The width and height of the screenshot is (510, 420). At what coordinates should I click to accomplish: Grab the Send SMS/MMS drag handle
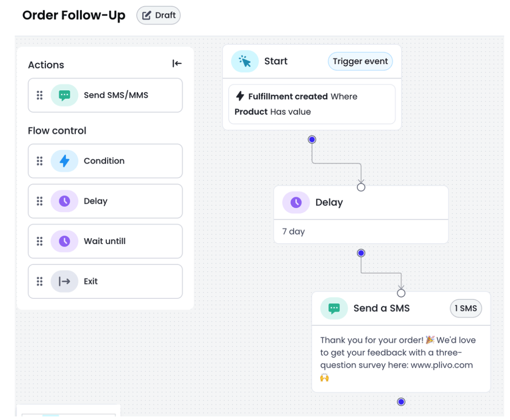[40, 95]
